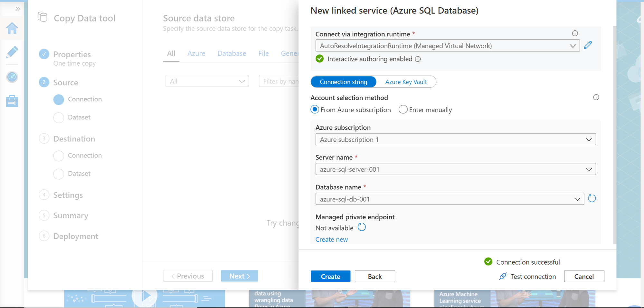Open the Monitor gauge icon in sidebar
The width and height of the screenshot is (644, 308).
[12, 77]
